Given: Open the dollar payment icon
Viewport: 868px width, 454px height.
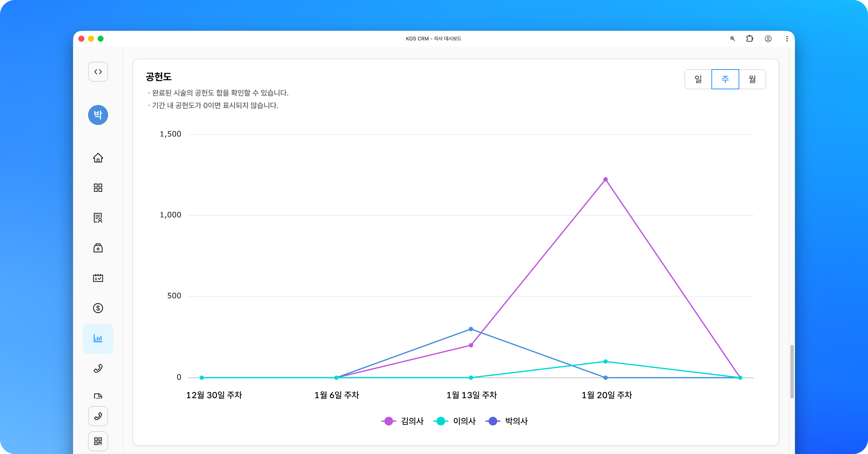Looking at the screenshot, I should tap(98, 308).
